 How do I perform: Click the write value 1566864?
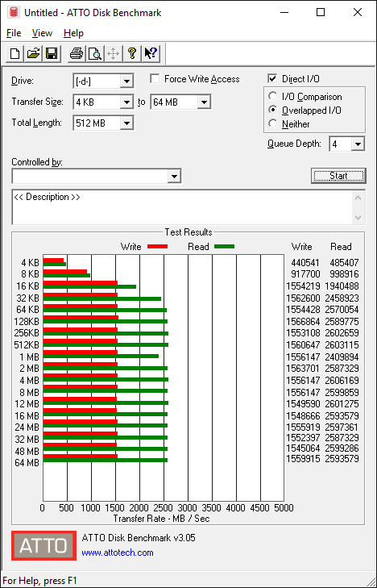coord(303,321)
